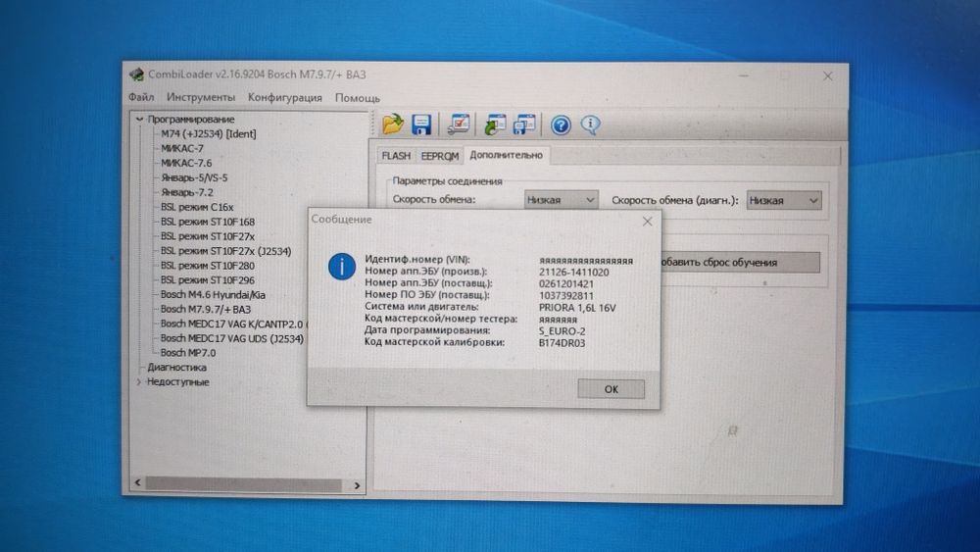Select the МИКАС-7.6 tree item

click(x=186, y=163)
